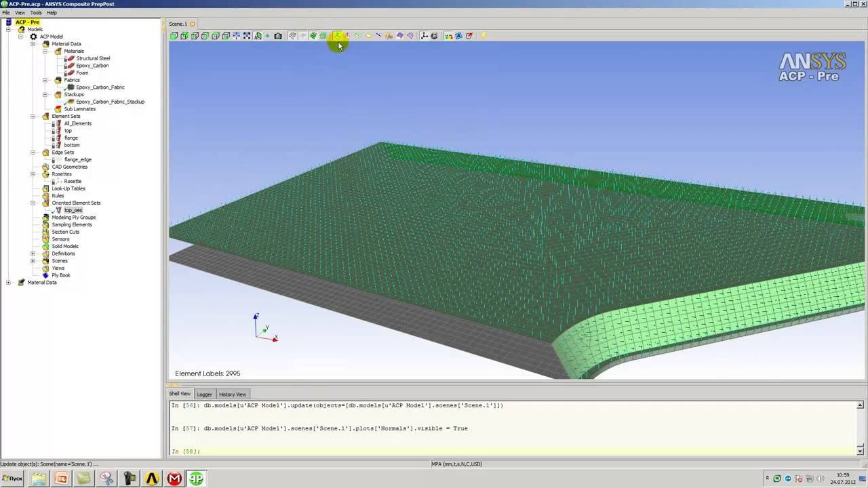Select the top_oes oriented element set

pos(73,210)
